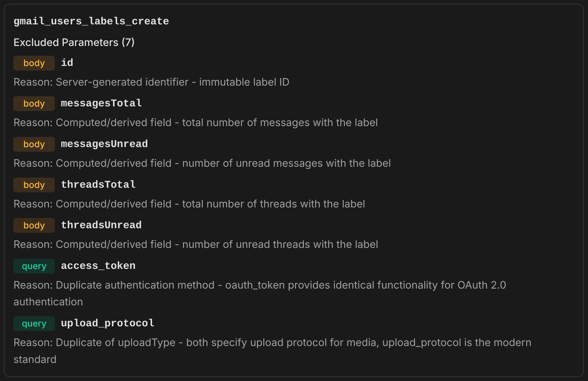Image resolution: width=588 pixels, height=381 pixels.
Task: Select the access_token parameter name
Action: [98, 266]
